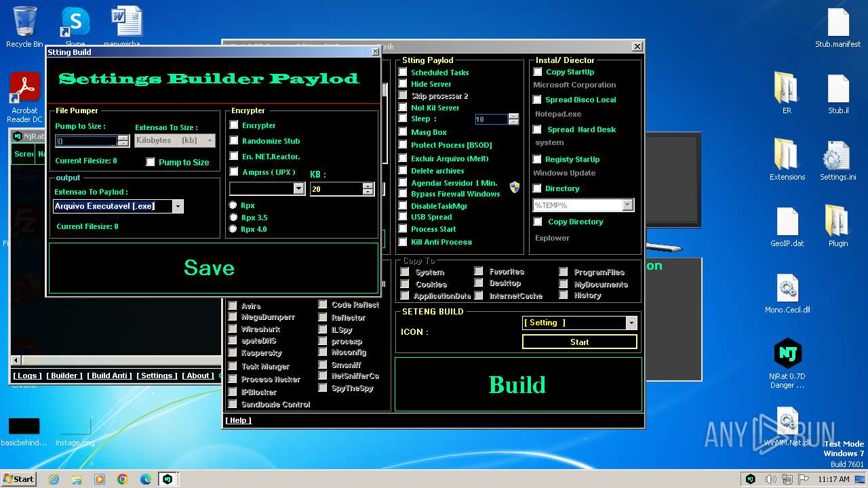868x488 pixels.
Task: Open instage.png desktop file icon
Action: 75,431
